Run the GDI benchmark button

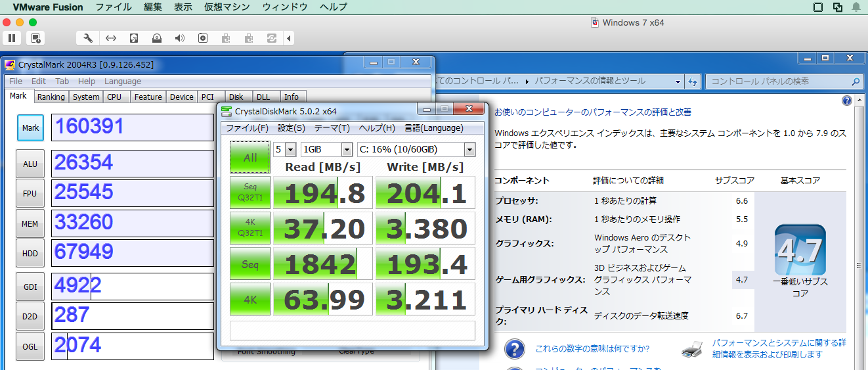(x=30, y=286)
